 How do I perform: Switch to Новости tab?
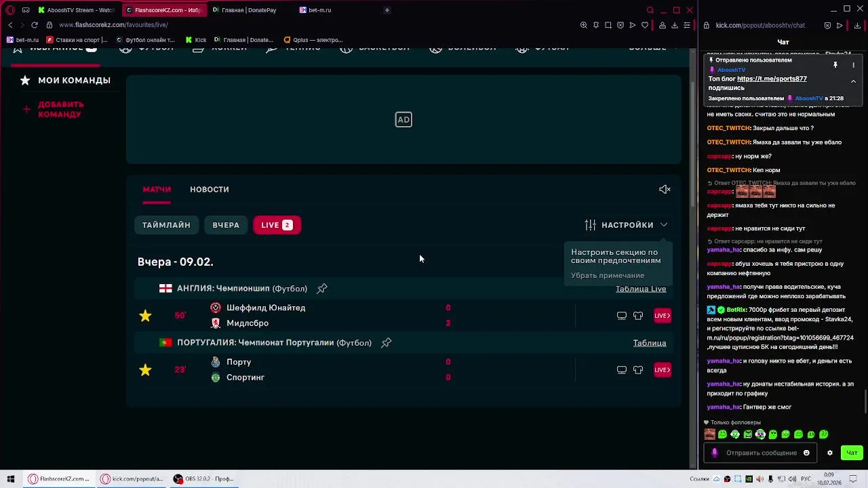210,189
